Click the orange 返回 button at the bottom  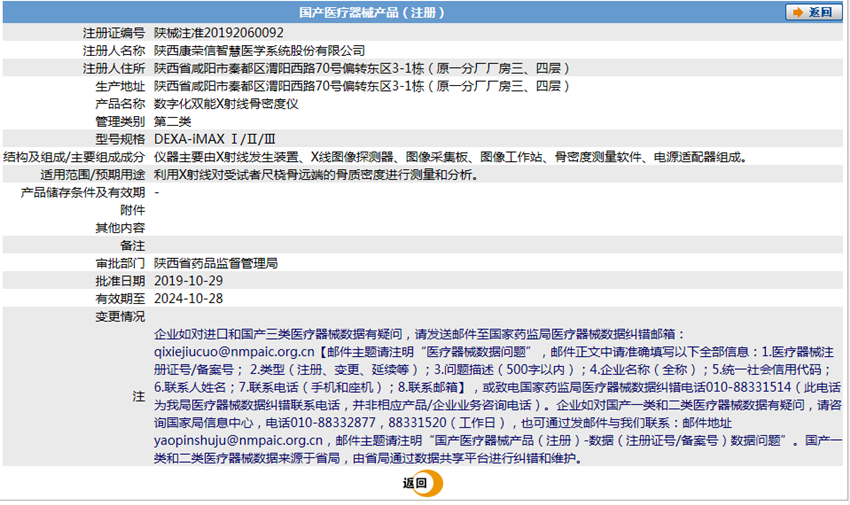(x=422, y=483)
